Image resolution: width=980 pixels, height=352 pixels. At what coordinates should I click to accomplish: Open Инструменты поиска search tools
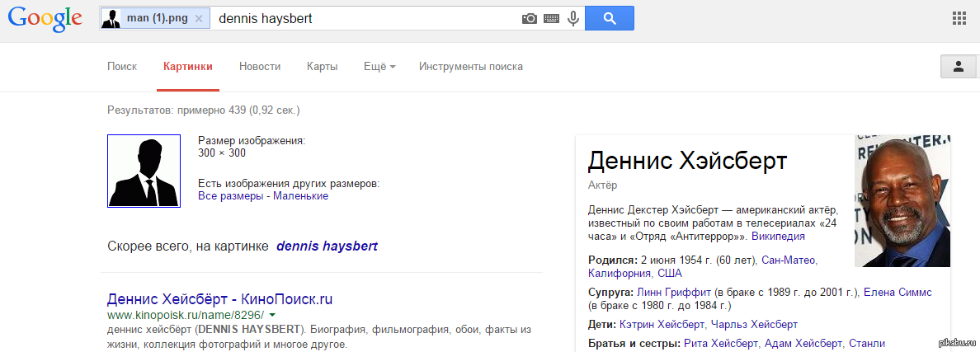pos(470,67)
